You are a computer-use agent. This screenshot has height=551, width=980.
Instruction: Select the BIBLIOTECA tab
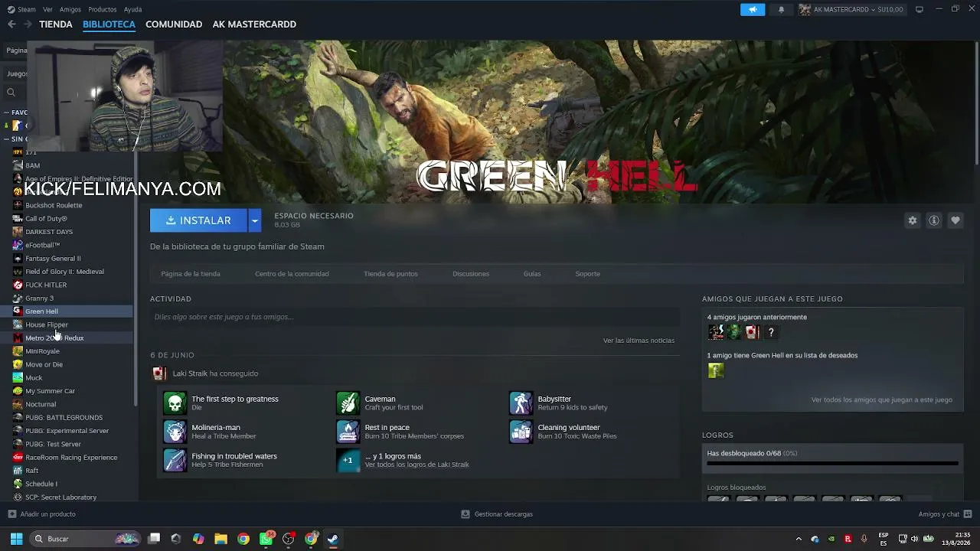[x=109, y=24]
